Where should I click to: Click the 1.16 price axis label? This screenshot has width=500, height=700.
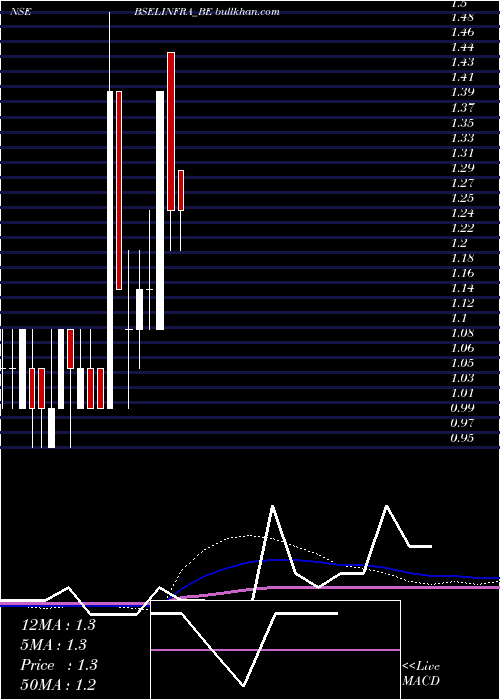click(x=462, y=274)
